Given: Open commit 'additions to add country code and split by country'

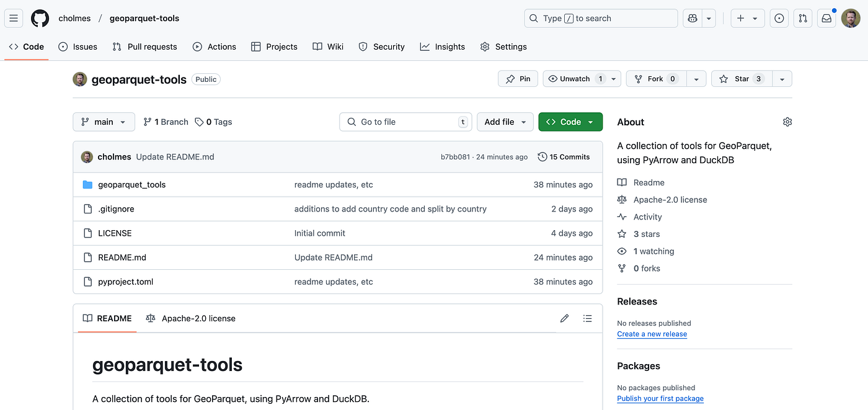Looking at the screenshot, I should point(391,209).
